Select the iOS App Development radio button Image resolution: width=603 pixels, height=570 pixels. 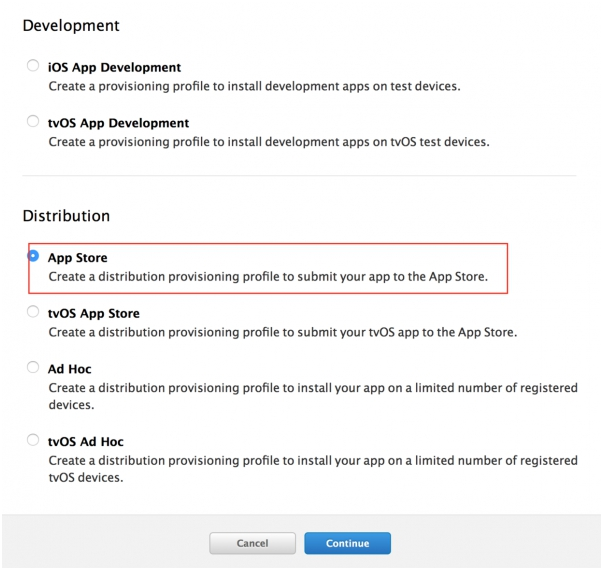34,67
